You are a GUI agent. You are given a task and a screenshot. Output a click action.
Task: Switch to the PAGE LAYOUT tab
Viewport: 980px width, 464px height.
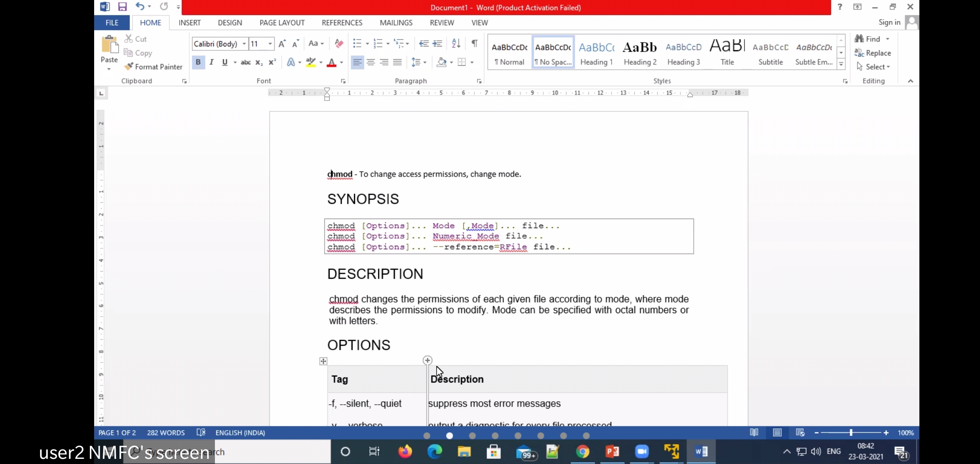(282, 23)
